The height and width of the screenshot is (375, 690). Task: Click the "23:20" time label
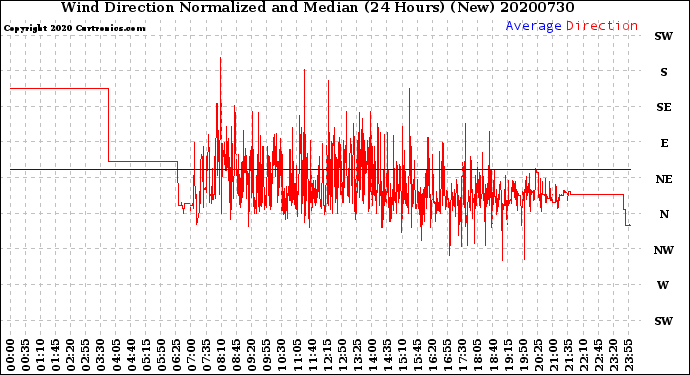tap(613, 355)
